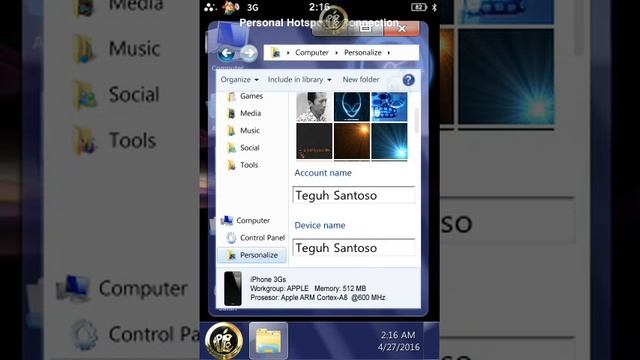Viewport: 640px width, 360px height.
Task: Click the Music folder icon in the sidebar
Action: coord(231,131)
